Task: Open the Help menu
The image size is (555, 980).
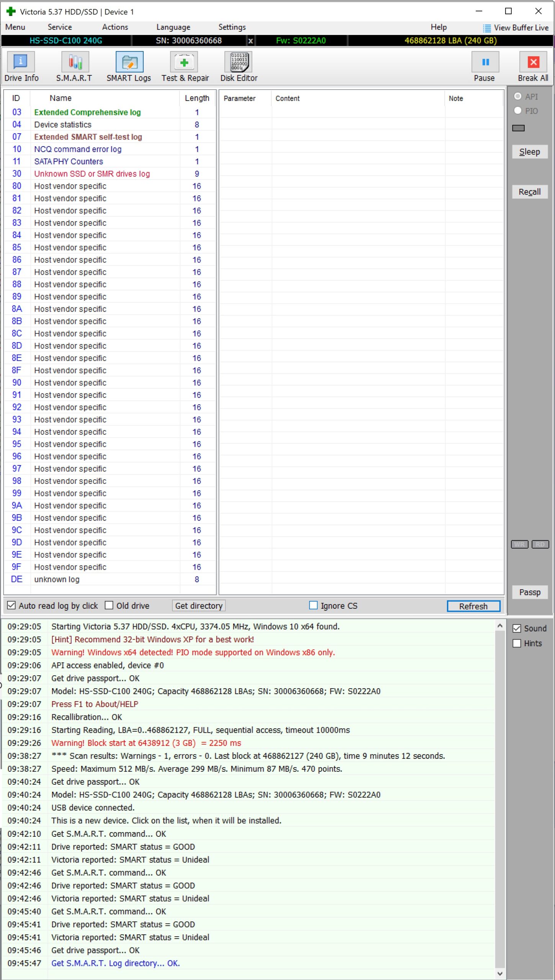Action: (439, 27)
